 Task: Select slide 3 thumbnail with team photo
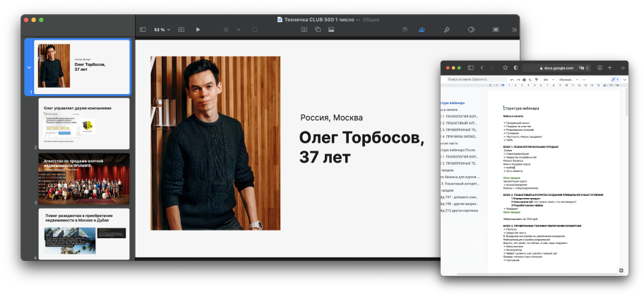tap(84, 179)
